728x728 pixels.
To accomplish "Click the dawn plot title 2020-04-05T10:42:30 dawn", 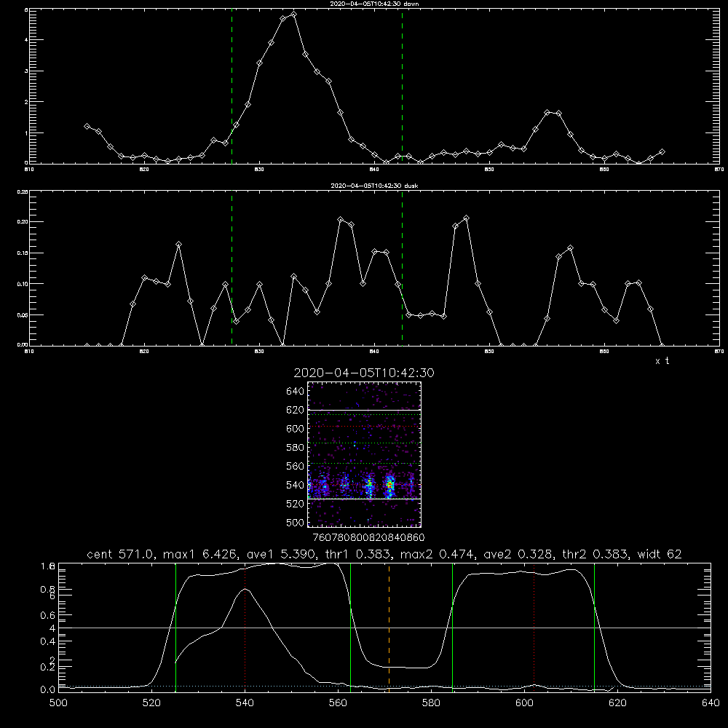I will (x=374, y=4).
